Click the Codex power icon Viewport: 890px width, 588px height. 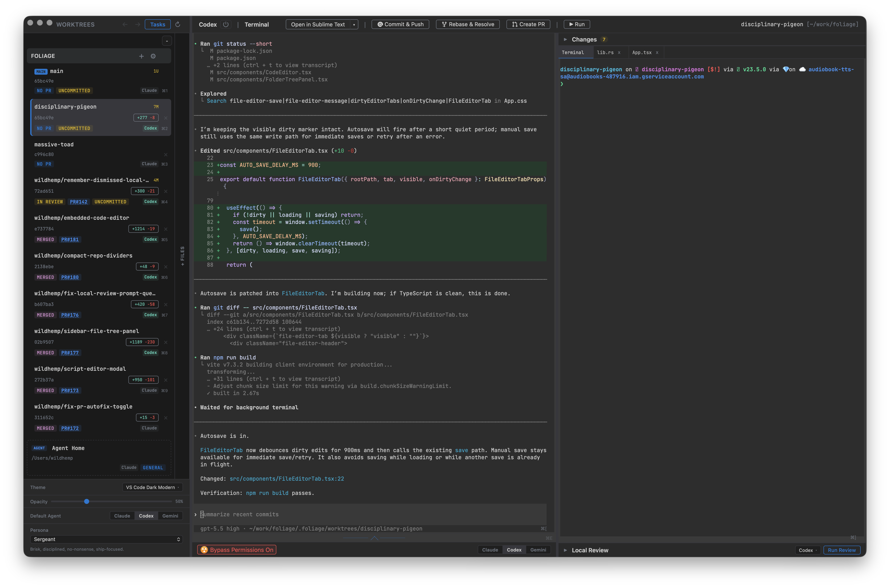[x=226, y=24]
